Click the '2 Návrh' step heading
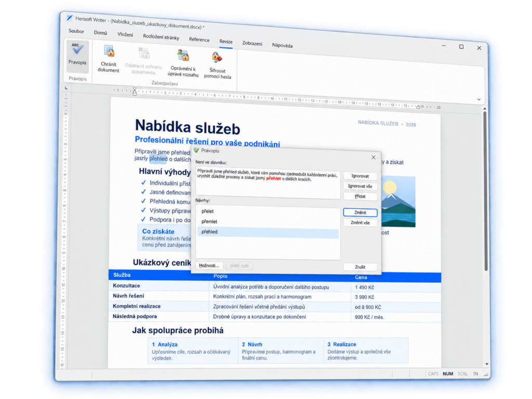Image resolution: width=532 pixels, height=399 pixels. 252,344
